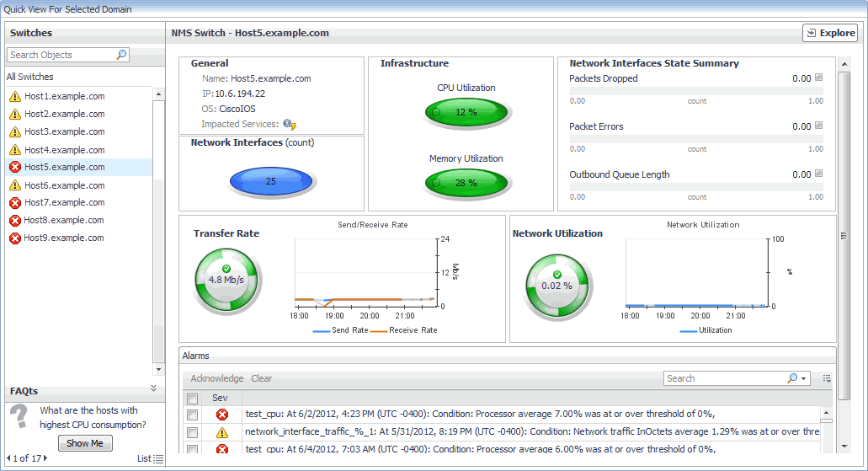Viewport: 868px width, 471px height.
Task: Select Host7.example.com in switch list
Action: click(x=64, y=203)
